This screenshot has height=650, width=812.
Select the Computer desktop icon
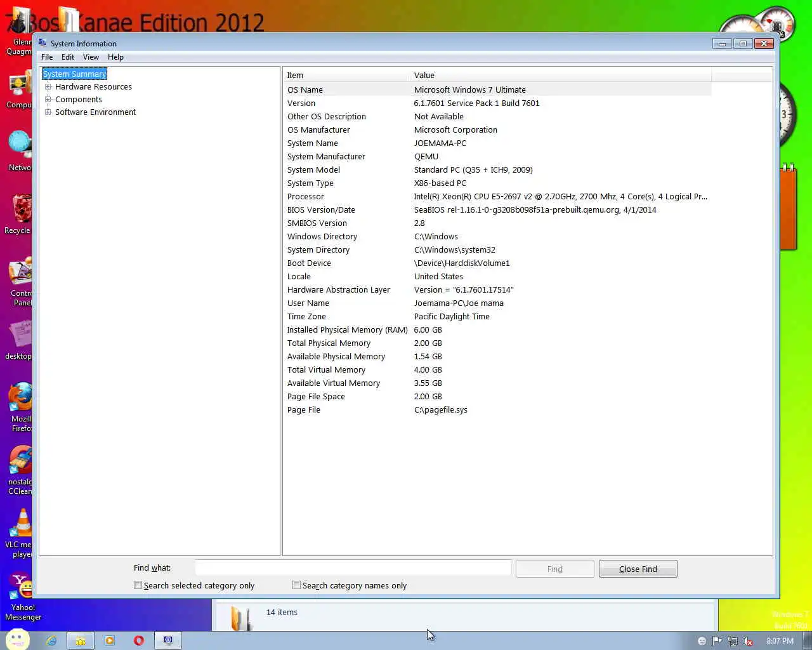pyautogui.click(x=19, y=89)
